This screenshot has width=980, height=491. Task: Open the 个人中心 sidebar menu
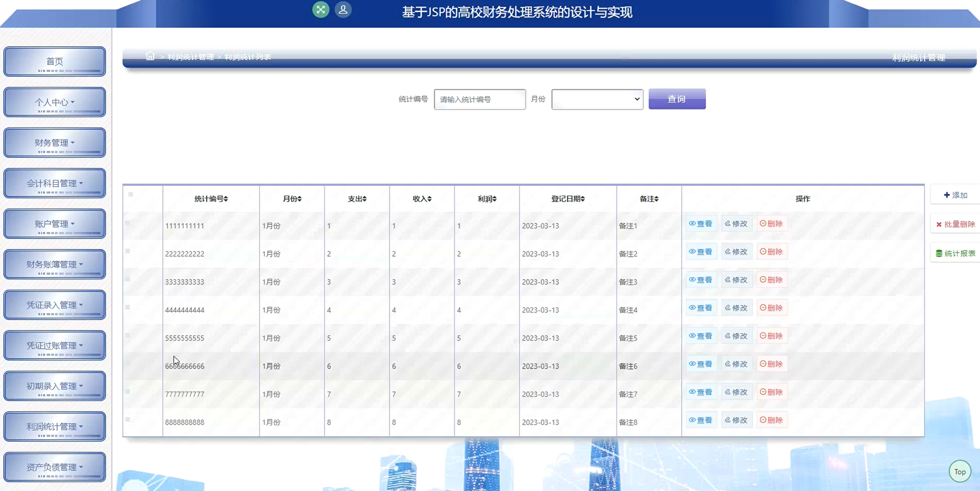click(x=54, y=102)
